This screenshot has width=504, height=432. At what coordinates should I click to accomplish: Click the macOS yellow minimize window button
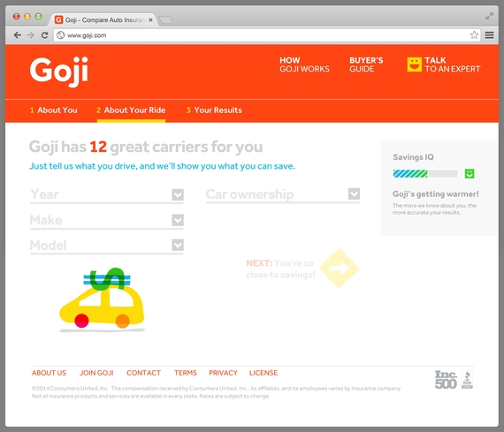pyautogui.click(x=27, y=17)
